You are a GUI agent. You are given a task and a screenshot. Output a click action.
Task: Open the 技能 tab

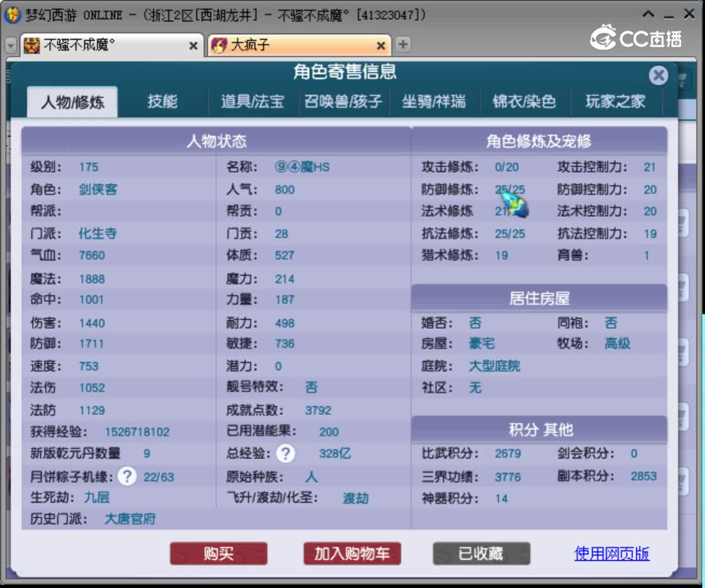point(162,102)
